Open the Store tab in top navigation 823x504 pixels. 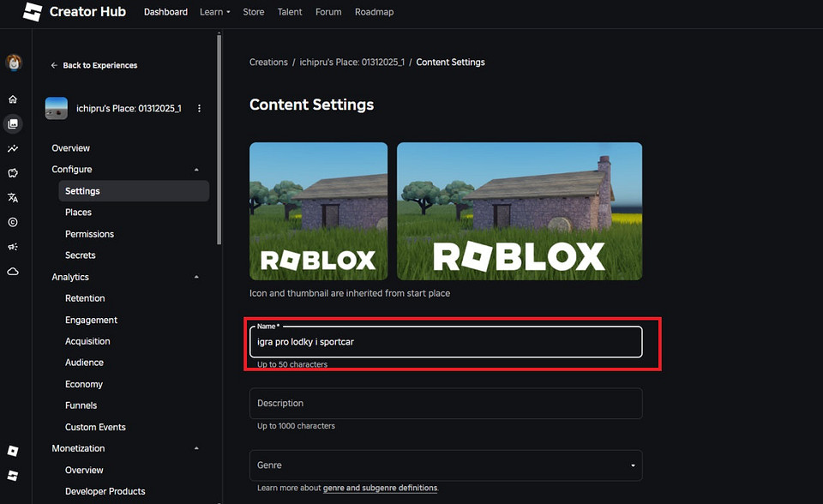[253, 12]
